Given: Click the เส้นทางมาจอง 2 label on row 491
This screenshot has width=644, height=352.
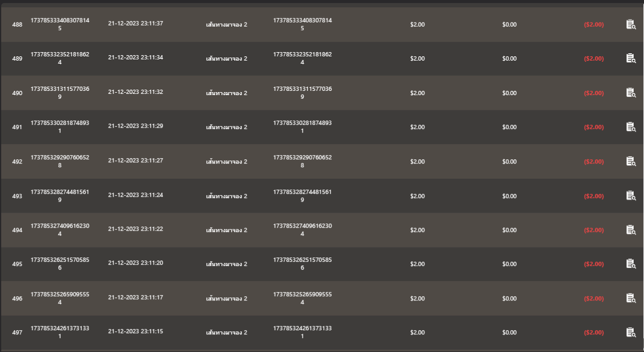Looking at the screenshot, I should click(x=226, y=127).
